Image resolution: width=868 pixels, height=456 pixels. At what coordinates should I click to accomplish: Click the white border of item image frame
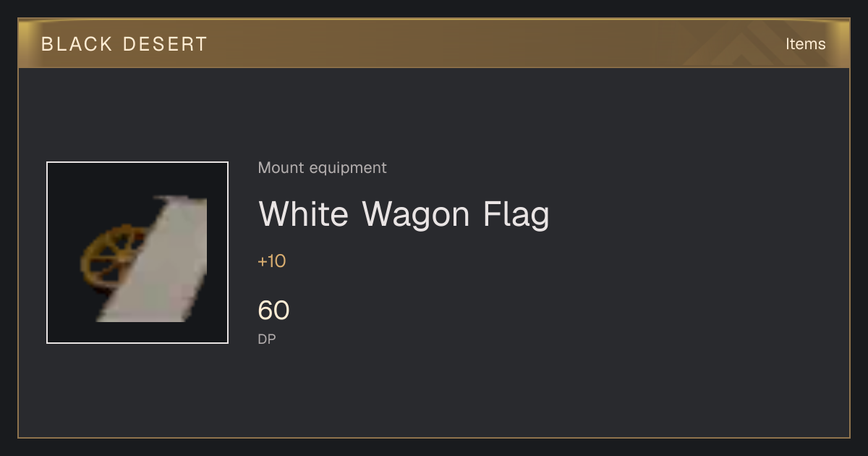tap(137, 162)
